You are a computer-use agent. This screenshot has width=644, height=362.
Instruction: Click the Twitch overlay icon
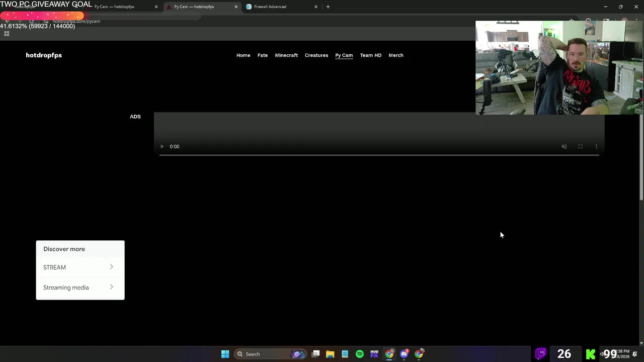pyautogui.click(x=541, y=354)
